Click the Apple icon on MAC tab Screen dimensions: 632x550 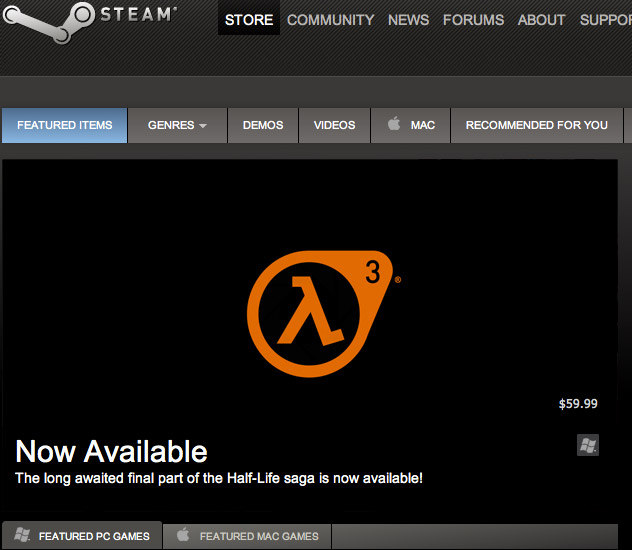[393, 124]
